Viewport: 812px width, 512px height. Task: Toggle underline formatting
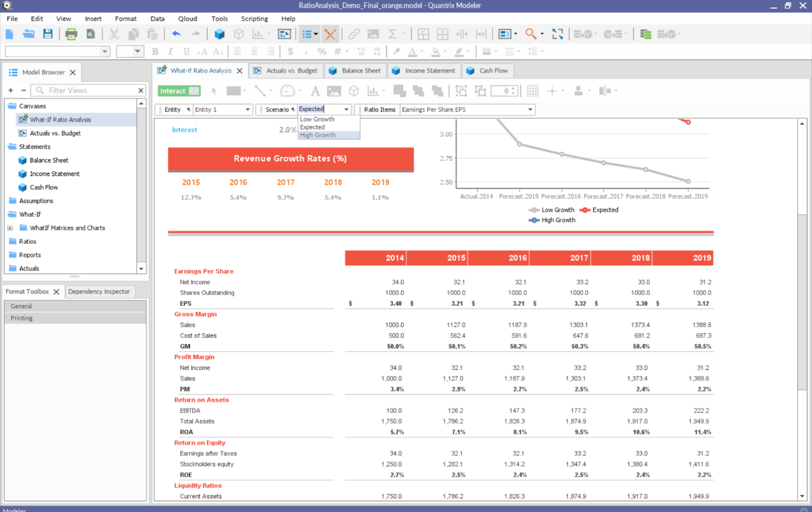point(186,51)
